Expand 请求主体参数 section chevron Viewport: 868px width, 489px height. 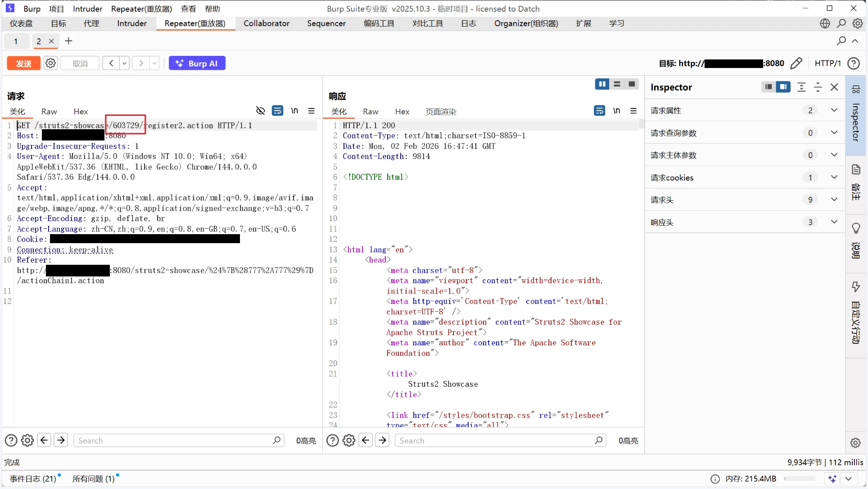click(x=834, y=155)
